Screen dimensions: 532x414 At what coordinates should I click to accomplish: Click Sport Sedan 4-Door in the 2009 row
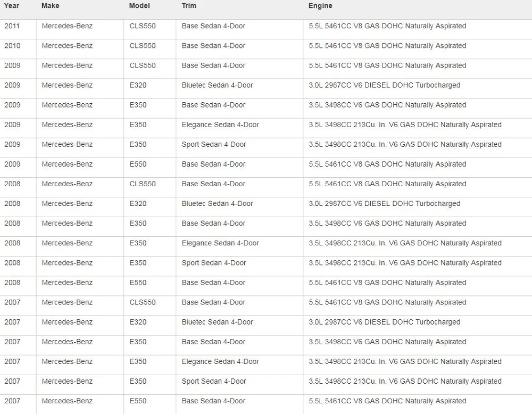click(x=214, y=144)
